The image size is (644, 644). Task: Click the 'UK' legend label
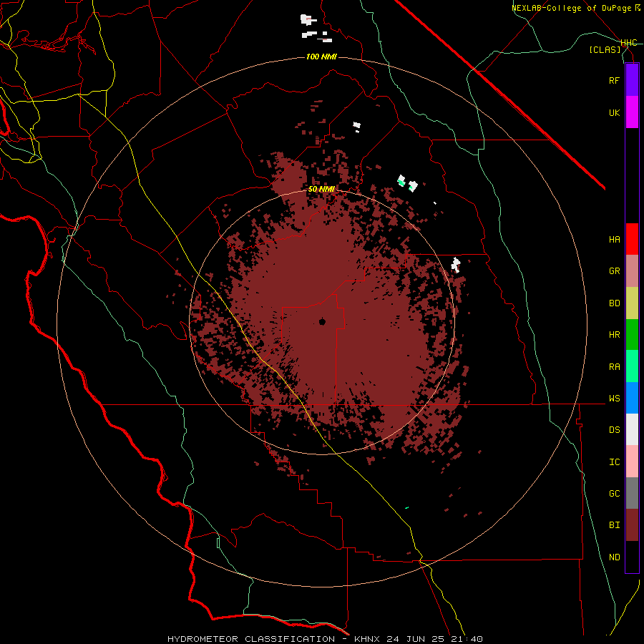[615, 112]
